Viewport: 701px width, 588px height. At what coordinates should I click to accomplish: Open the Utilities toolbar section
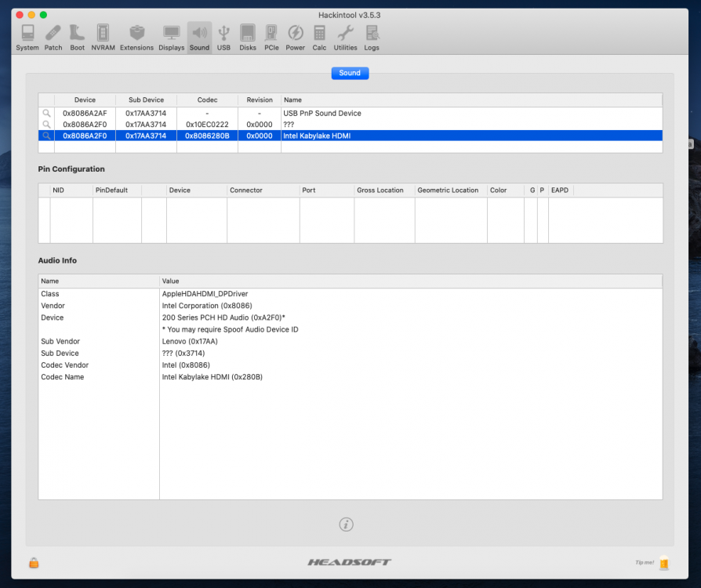(x=345, y=38)
